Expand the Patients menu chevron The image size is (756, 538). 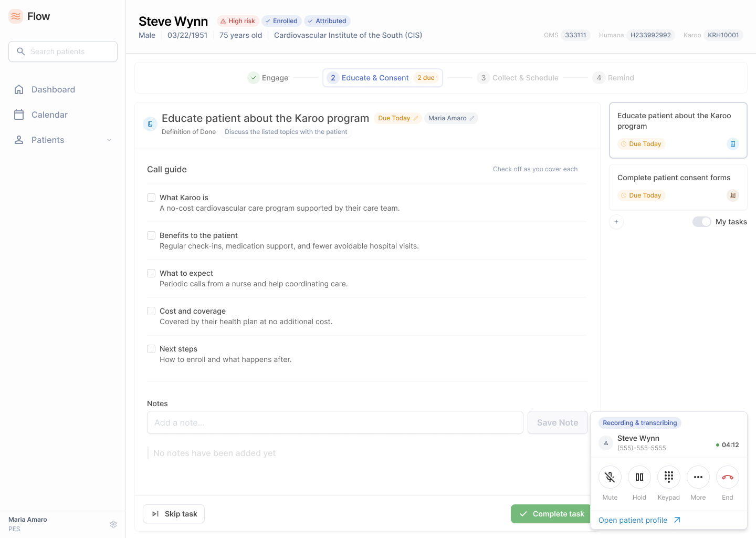pyautogui.click(x=109, y=140)
